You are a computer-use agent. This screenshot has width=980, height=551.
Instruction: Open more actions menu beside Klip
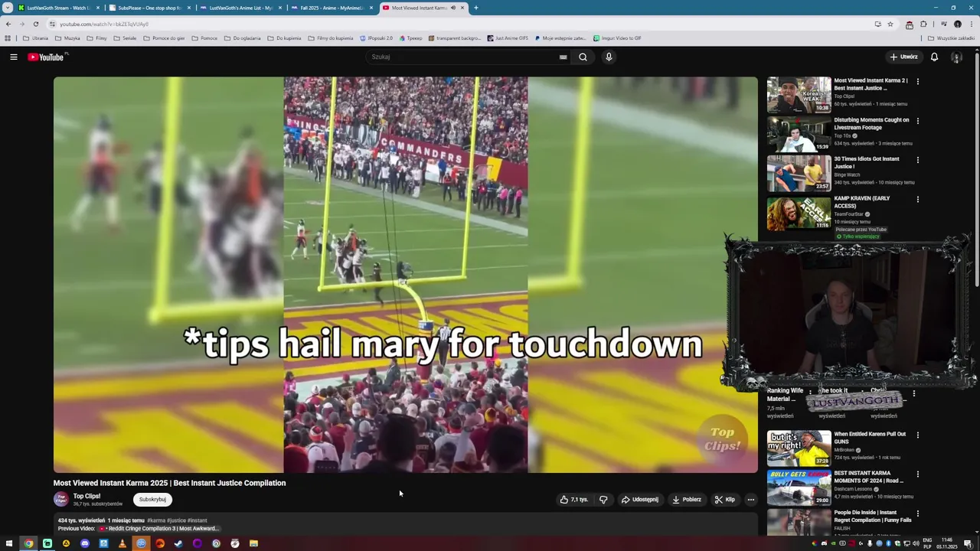tap(751, 500)
